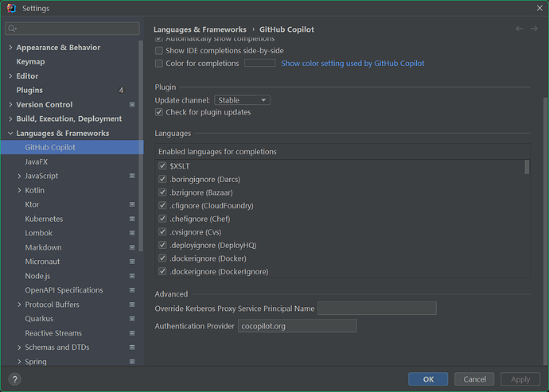This screenshot has width=549, height=392.
Task: Click project-level icon next to Micronaut
Action: pos(132,262)
